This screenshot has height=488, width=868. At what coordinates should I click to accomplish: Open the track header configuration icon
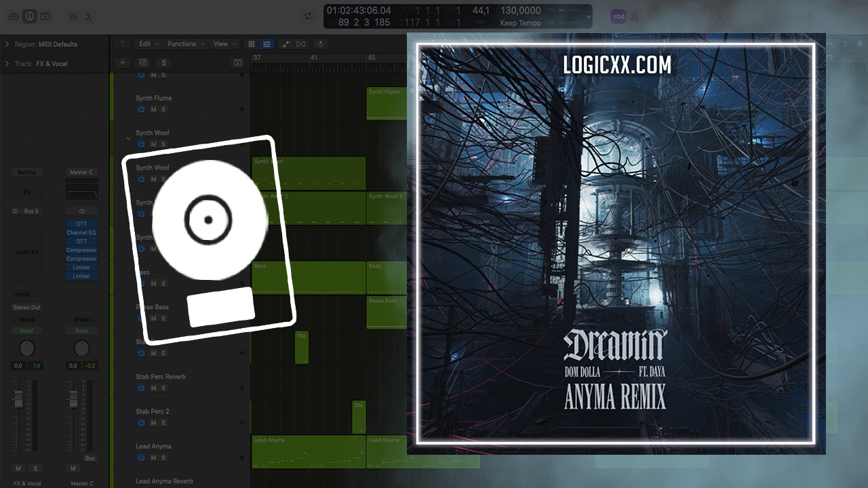237,62
